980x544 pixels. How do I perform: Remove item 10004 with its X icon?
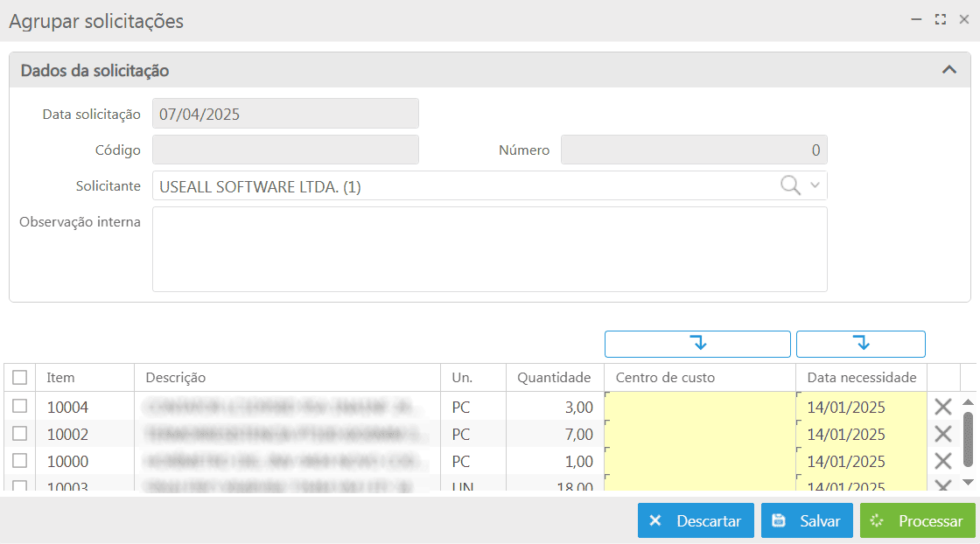[942, 407]
